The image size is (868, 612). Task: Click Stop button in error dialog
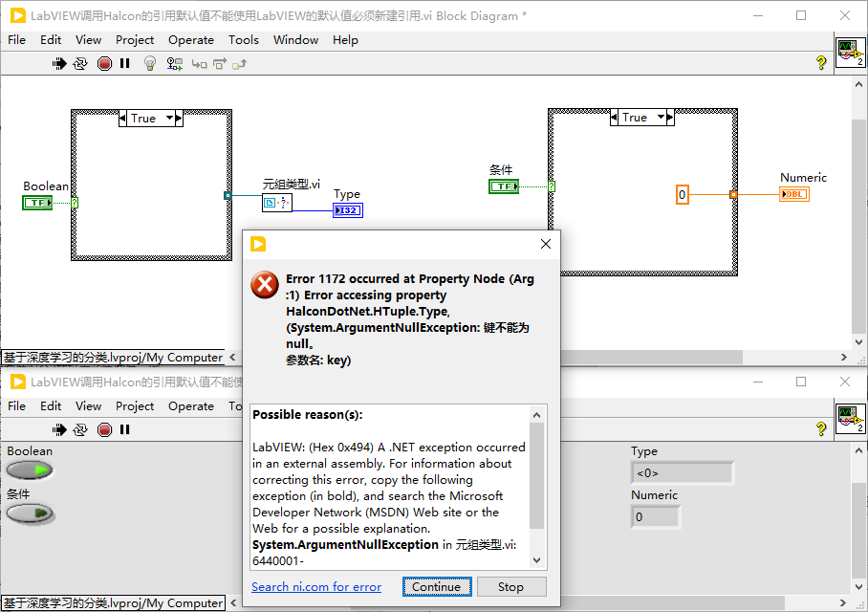click(510, 586)
